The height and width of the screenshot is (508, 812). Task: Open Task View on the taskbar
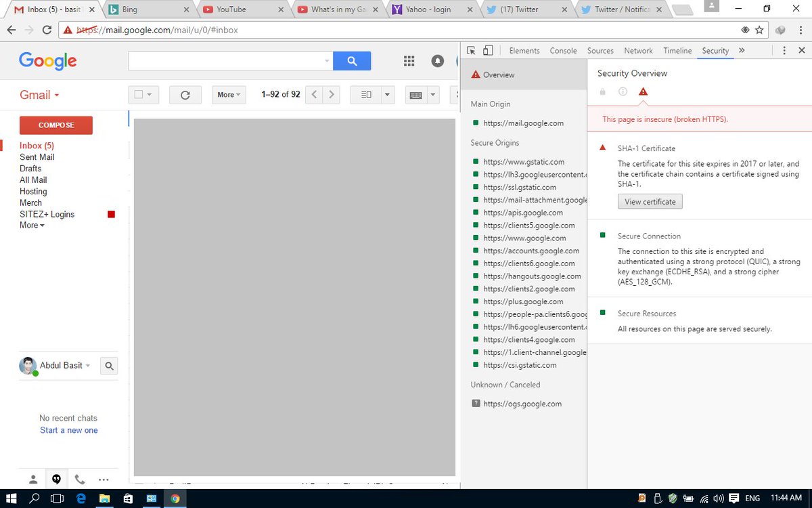pos(58,498)
